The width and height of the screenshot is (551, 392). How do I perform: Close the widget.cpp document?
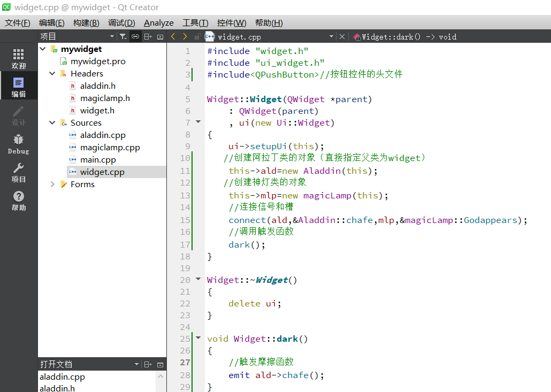pos(342,36)
